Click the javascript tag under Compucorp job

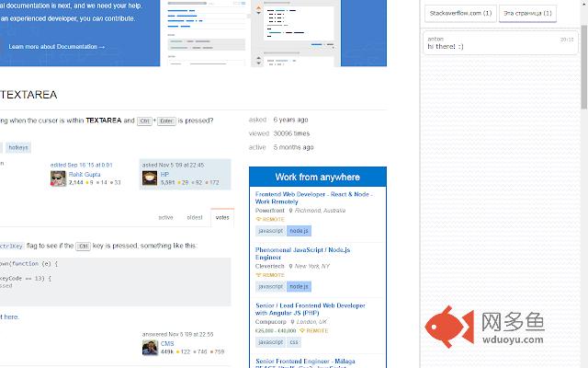click(270, 342)
